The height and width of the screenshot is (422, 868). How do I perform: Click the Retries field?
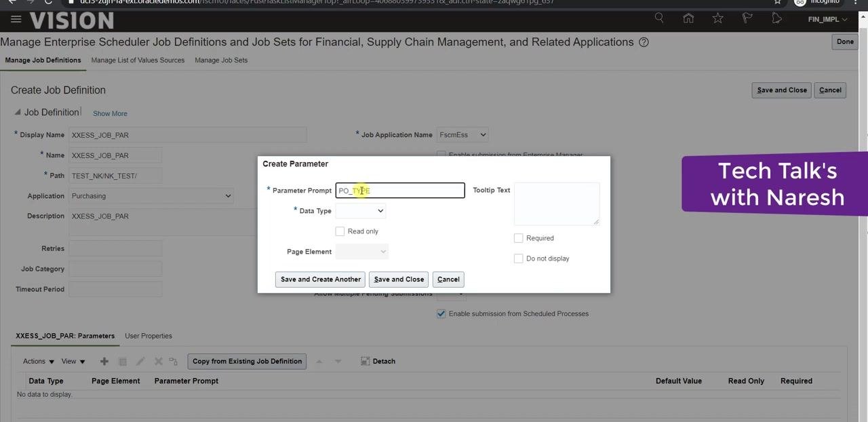115,249
